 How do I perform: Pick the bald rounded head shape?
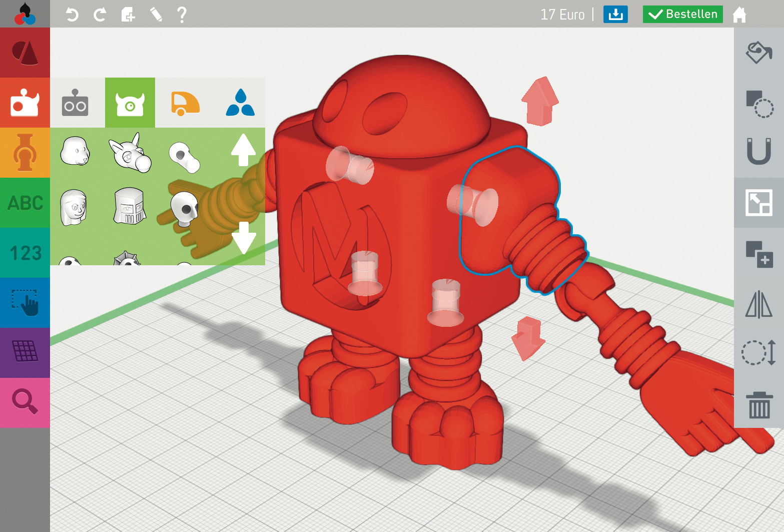pos(75,151)
